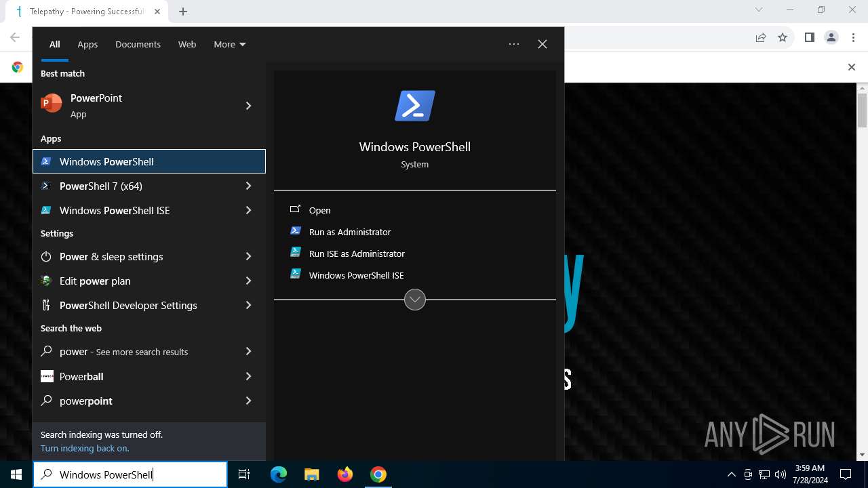Open Chrome new tab
The width and height of the screenshot is (868, 488).
click(x=183, y=12)
